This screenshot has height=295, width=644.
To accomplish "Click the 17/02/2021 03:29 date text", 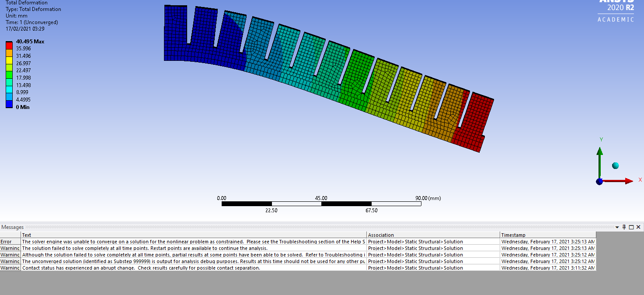I will pyautogui.click(x=25, y=29).
